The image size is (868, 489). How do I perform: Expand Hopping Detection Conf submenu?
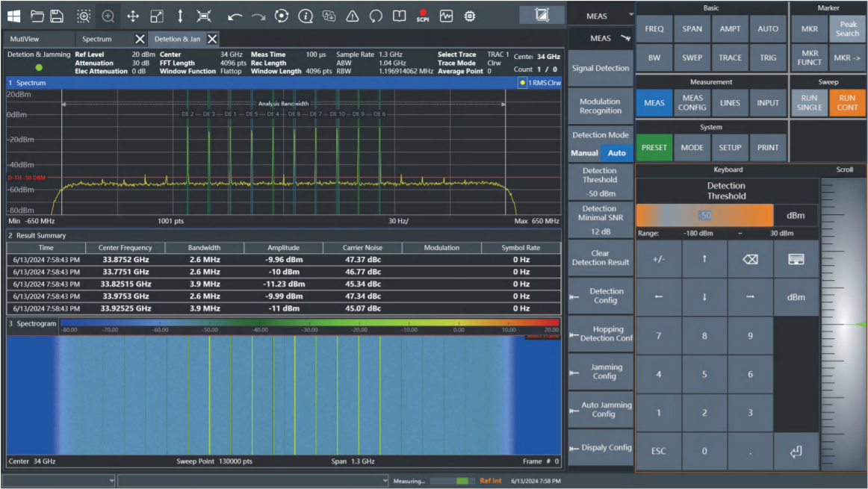click(601, 334)
